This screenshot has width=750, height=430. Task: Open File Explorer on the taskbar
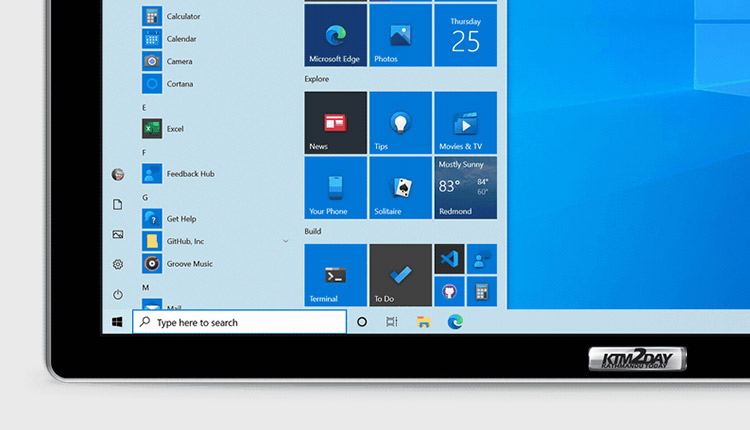pyautogui.click(x=424, y=322)
